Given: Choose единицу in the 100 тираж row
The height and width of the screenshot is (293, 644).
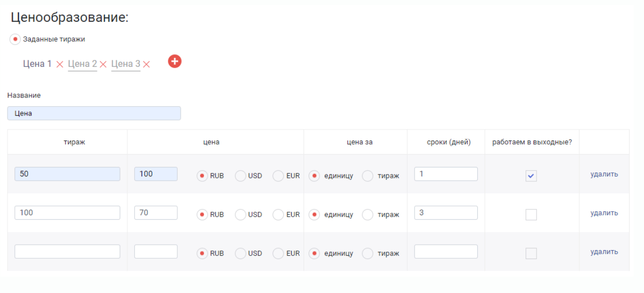Looking at the screenshot, I should coord(314,215).
